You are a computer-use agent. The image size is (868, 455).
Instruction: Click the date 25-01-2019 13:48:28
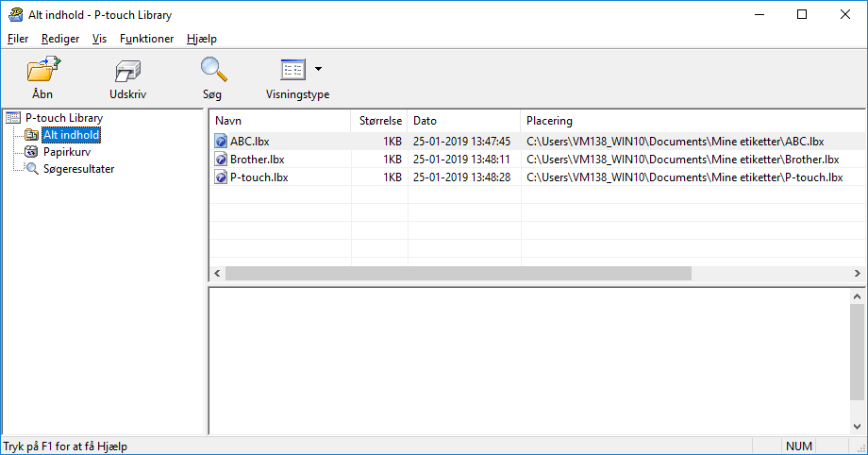tap(461, 177)
